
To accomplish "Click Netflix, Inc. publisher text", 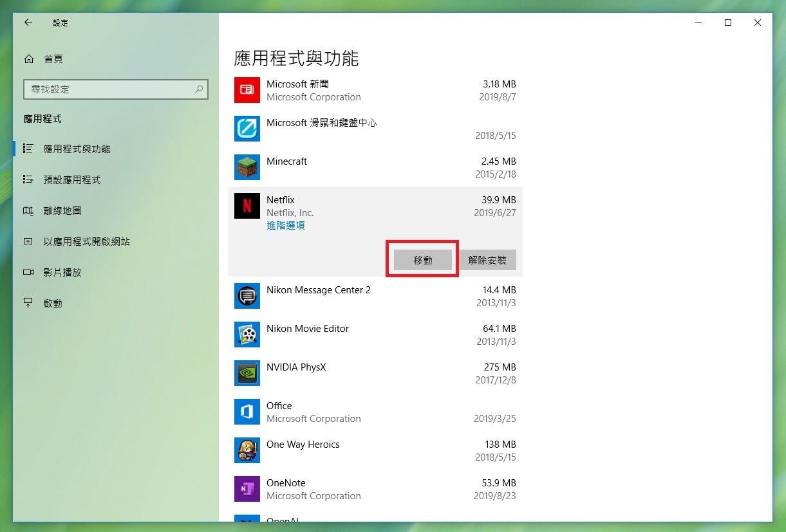I will click(x=290, y=213).
